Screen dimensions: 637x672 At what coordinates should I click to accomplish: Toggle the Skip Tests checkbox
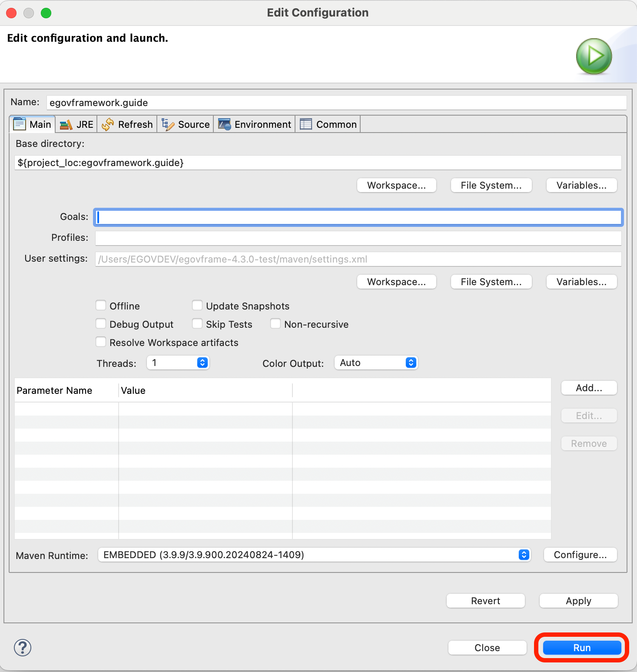point(197,324)
